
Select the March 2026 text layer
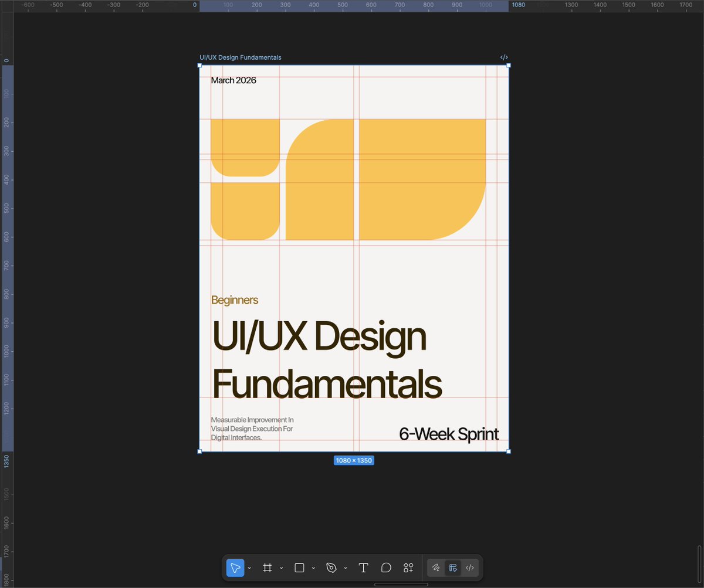233,80
